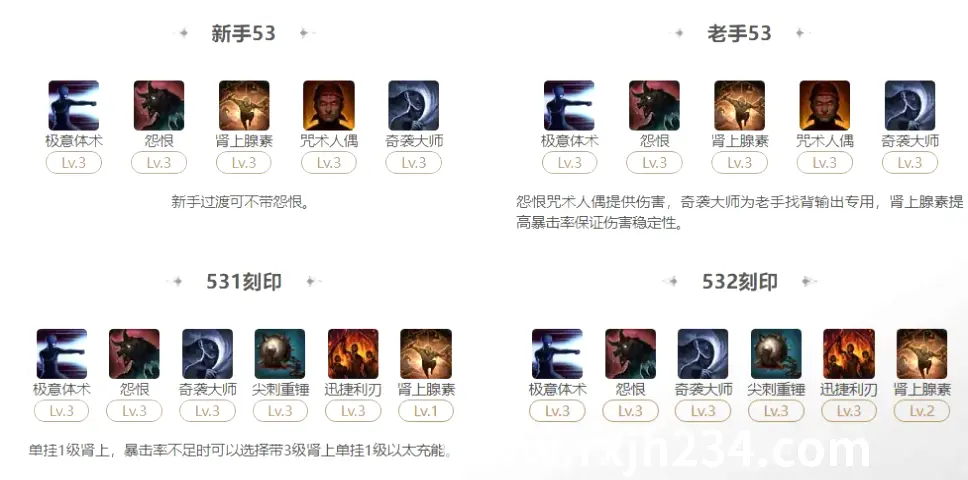
Task: Click 尖刺重锤 icon in 531刻印 section
Action: pos(280,354)
